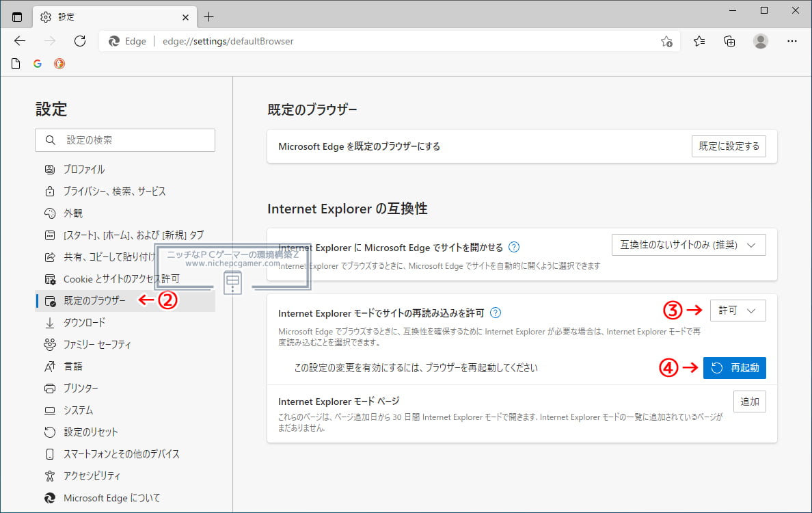
Task: Open [スタート]、[ホーム]、および [新規] タブ settings
Action: coord(125,235)
